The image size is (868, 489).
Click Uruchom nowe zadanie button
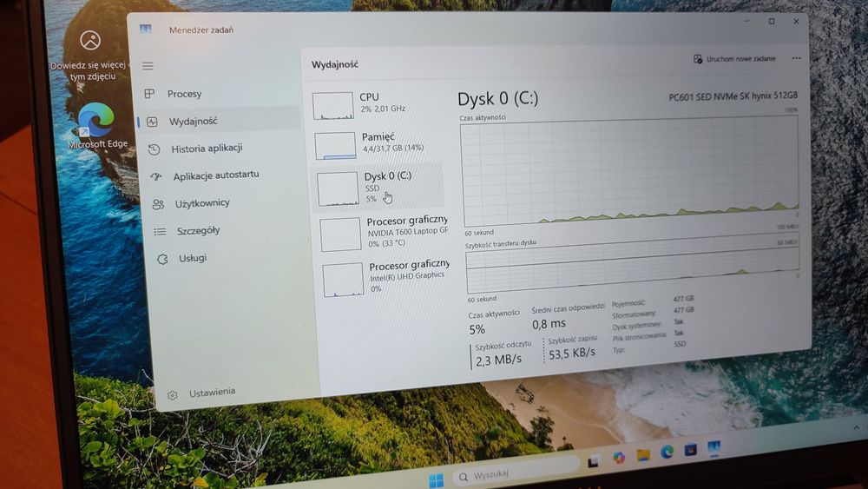point(734,59)
